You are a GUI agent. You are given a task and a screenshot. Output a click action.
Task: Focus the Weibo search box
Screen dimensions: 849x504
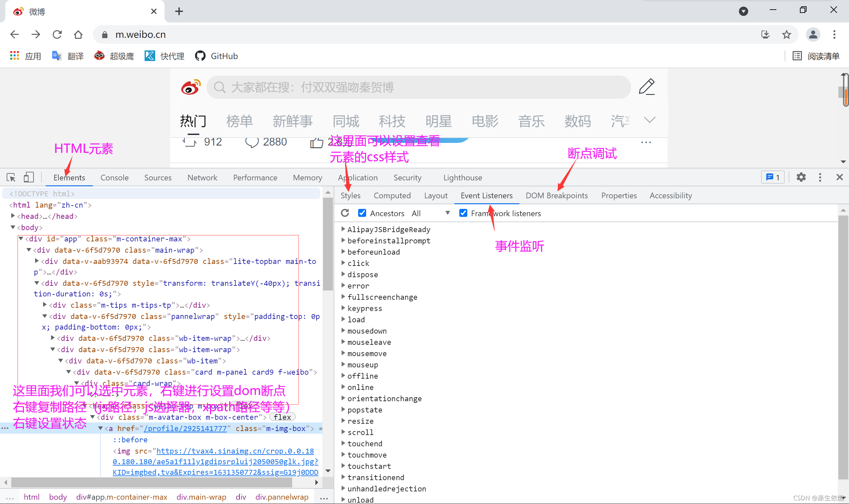click(419, 87)
